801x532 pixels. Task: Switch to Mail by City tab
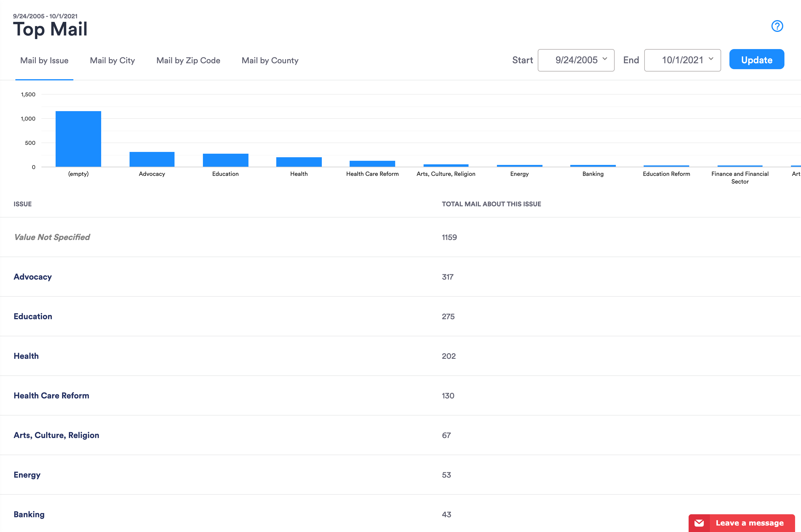point(112,60)
